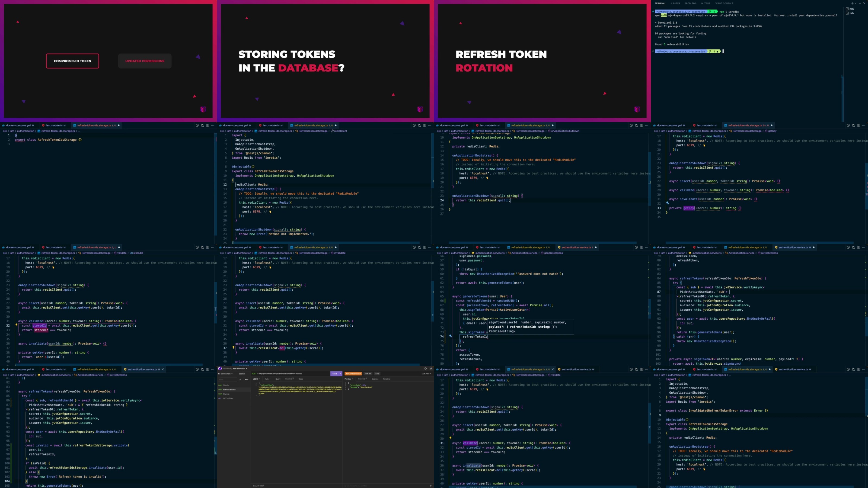Open the Auth extension workspace dropdown
Image resolution: width=868 pixels, height=488 pixels.
240,368
